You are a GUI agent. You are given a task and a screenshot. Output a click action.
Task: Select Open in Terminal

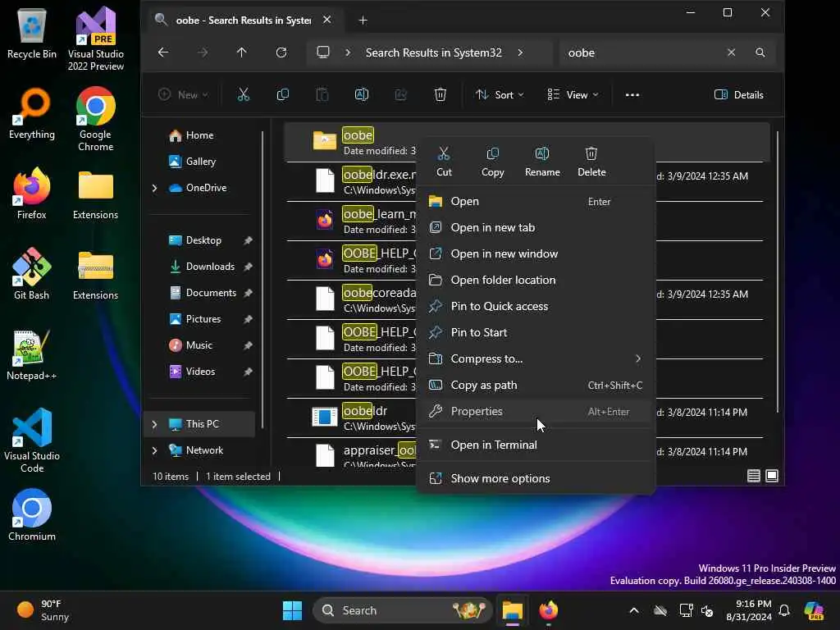535,445
